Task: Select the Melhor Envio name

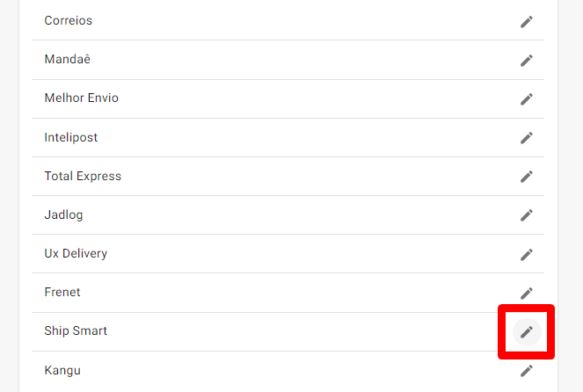Action: click(81, 98)
